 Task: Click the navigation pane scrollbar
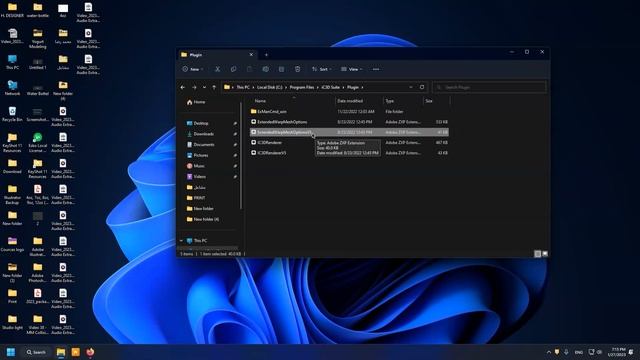241,155
